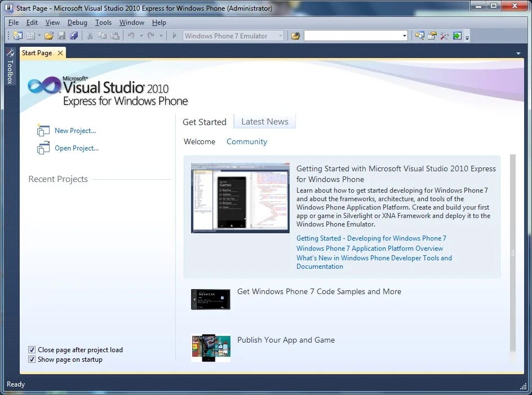Image resolution: width=532 pixels, height=395 pixels.
Task: Select Get Windows Phone 7 Code Samples and More
Action: 319,291
